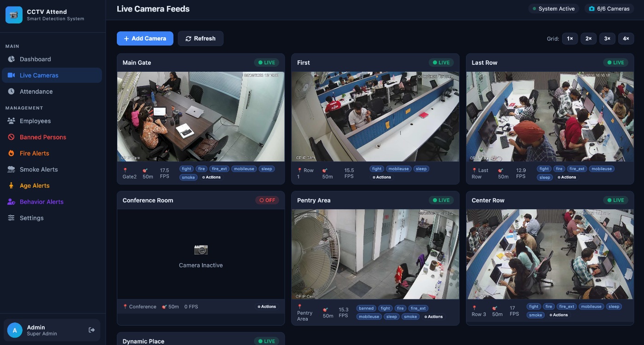644x345 pixels.
Task: Open Actions menu for Pentry Area camera
Action: click(434, 316)
